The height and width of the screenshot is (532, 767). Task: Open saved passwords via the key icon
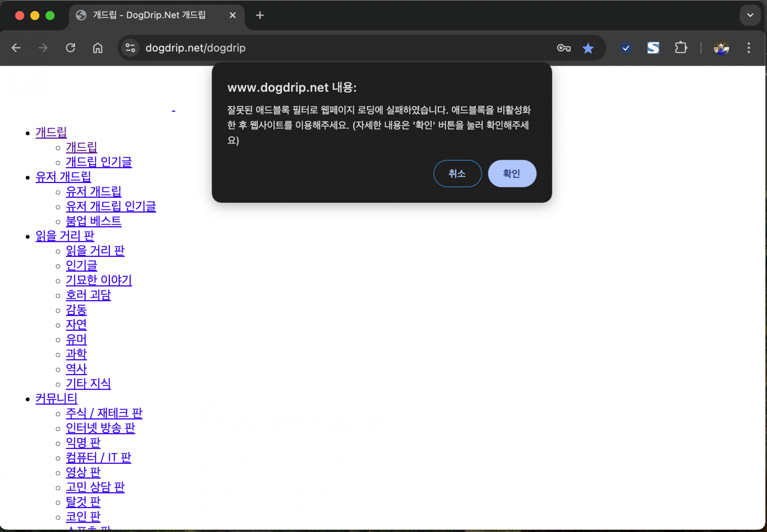[563, 48]
